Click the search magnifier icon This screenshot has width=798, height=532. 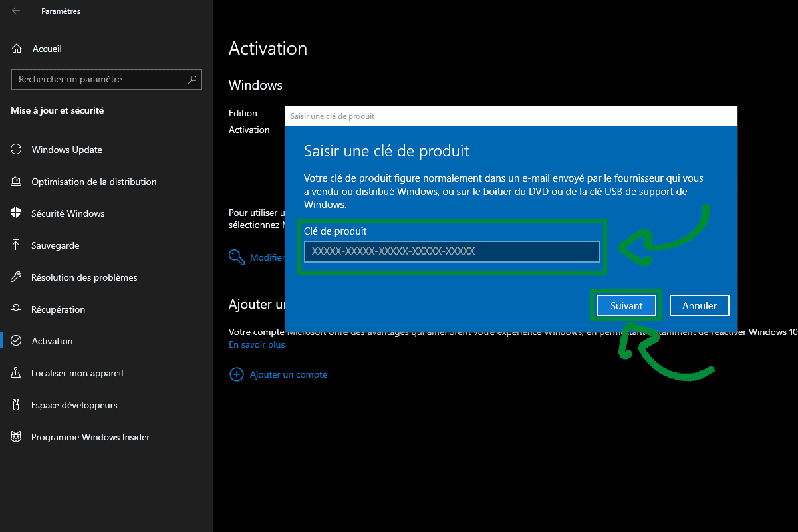click(x=192, y=79)
